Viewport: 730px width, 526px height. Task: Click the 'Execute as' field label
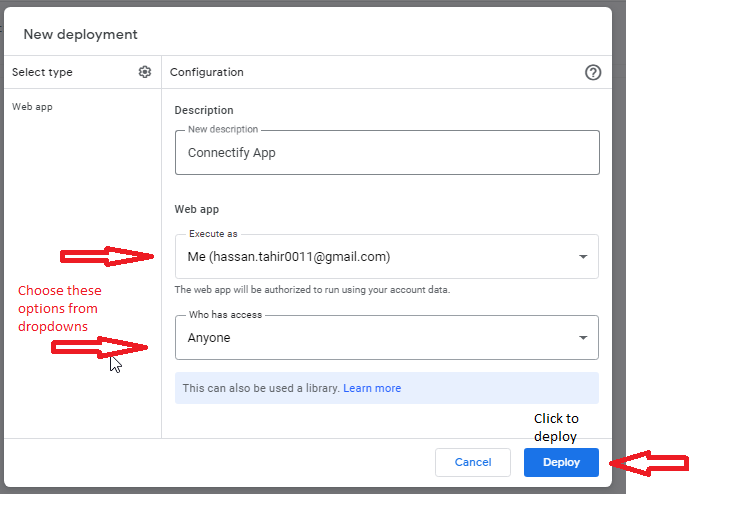[213, 234]
